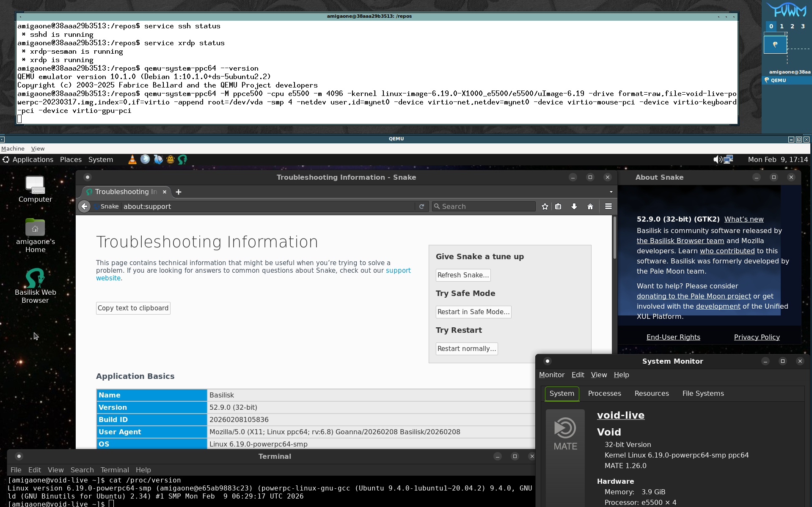Open a new tab in Snake

(179, 192)
